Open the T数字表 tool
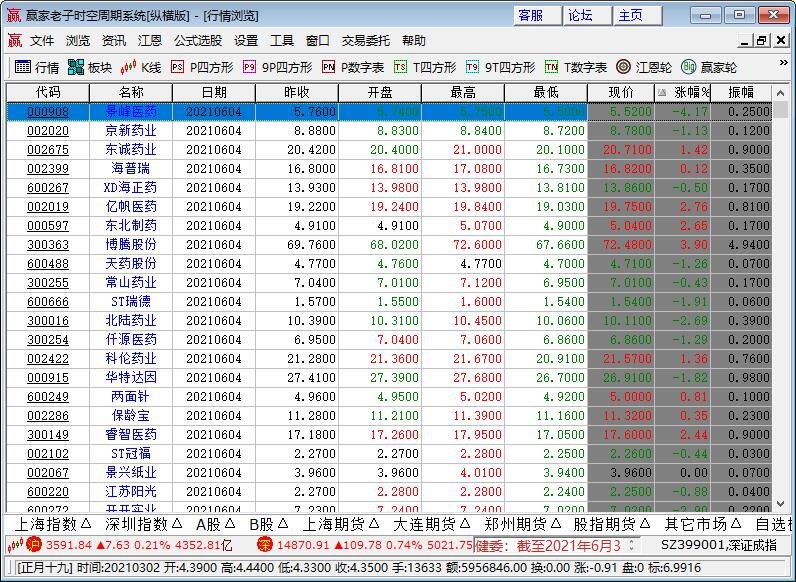 pyautogui.click(x=576, y=67)
